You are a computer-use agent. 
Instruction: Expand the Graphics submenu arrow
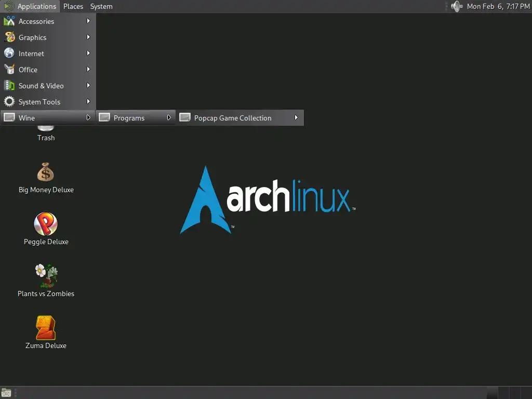[88, 37]
